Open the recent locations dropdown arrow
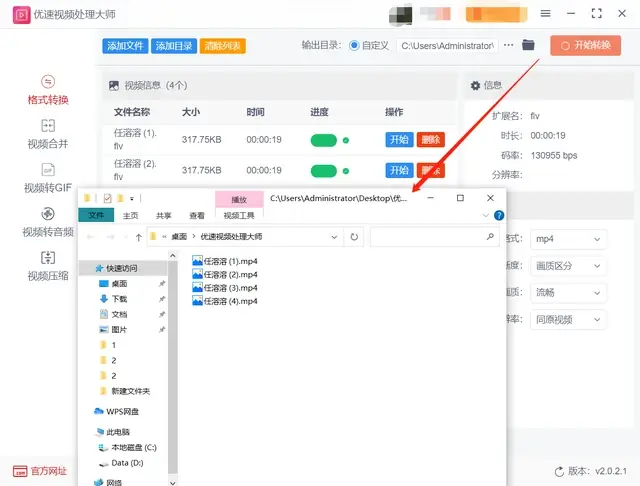Viewport: 640px width, 486px height. click(x=125, y=237)
